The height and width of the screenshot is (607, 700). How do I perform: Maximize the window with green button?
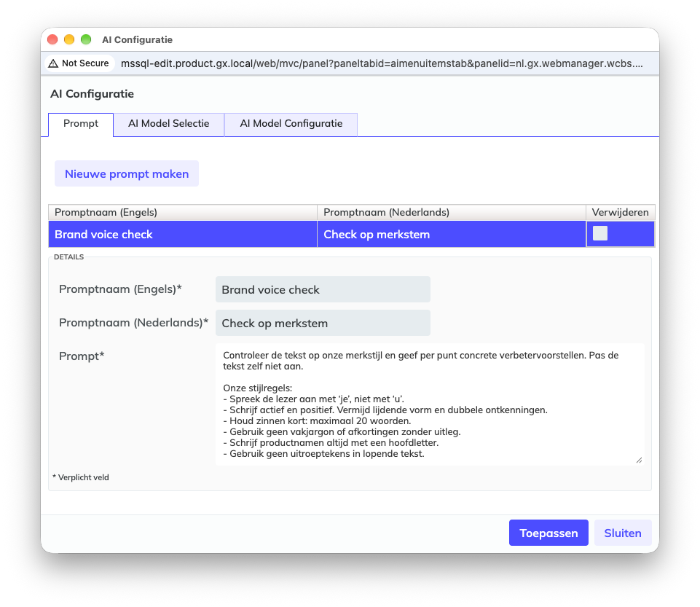click(x=86, y=39)
